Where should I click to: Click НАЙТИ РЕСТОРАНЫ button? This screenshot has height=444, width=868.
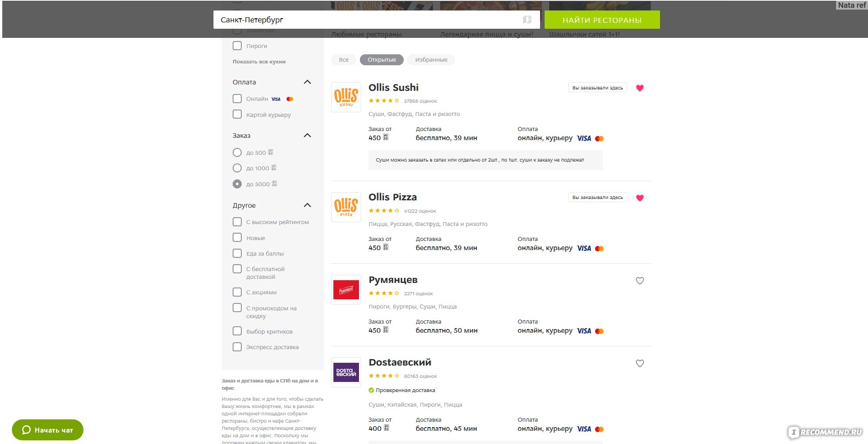(x=602, y=20)
